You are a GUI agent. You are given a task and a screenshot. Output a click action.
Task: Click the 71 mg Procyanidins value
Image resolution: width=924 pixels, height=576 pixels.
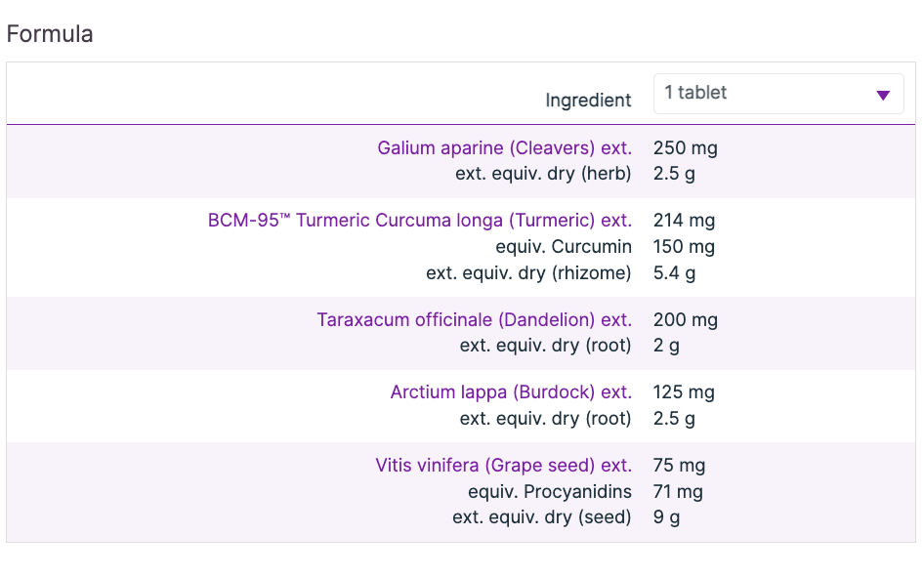click(678, 492)
